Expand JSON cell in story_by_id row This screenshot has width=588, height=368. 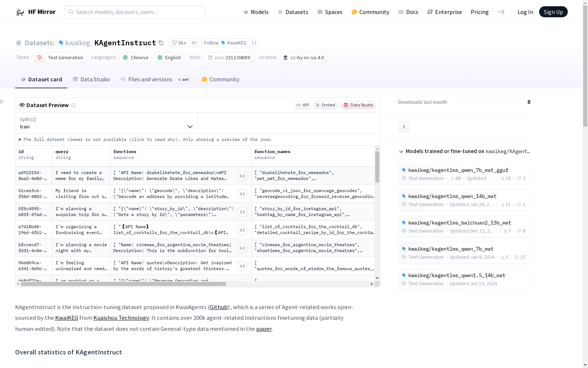point(243,212)
